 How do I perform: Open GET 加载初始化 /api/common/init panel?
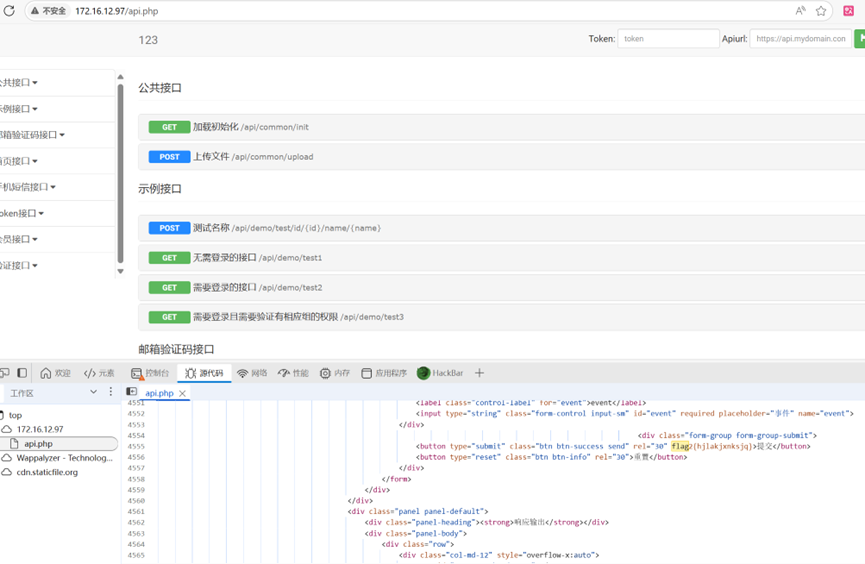pos(501,127)
